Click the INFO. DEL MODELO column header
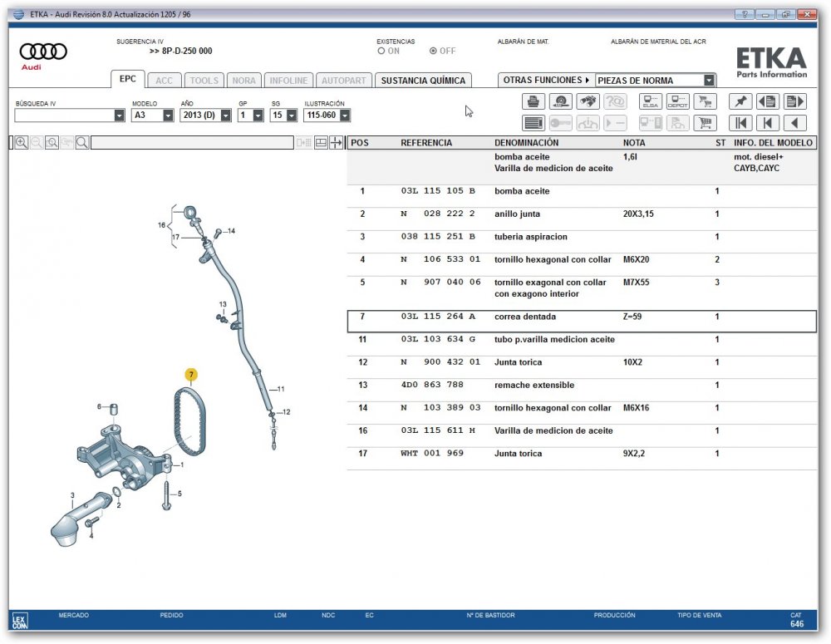This screenshot has height=644, width=831. click(773, 143)
